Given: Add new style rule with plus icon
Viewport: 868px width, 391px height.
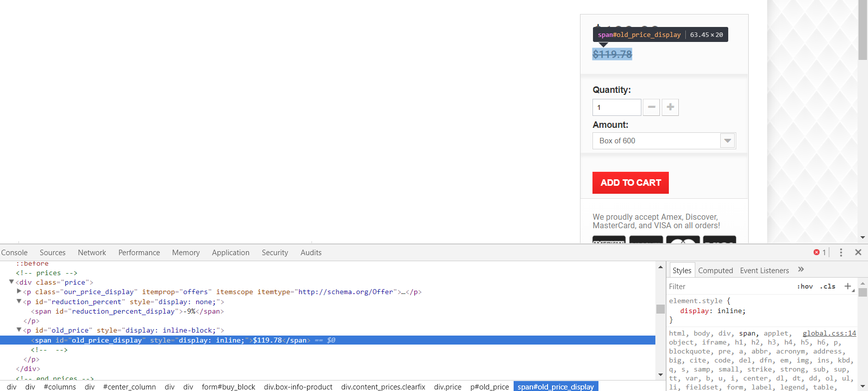Looking at the screenshot, I should click(848, 286).
